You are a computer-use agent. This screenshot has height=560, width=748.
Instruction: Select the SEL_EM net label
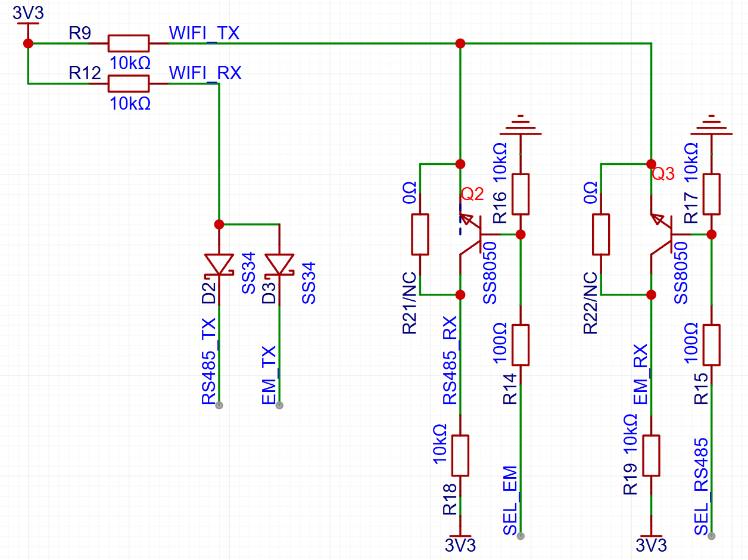(510, 500)
